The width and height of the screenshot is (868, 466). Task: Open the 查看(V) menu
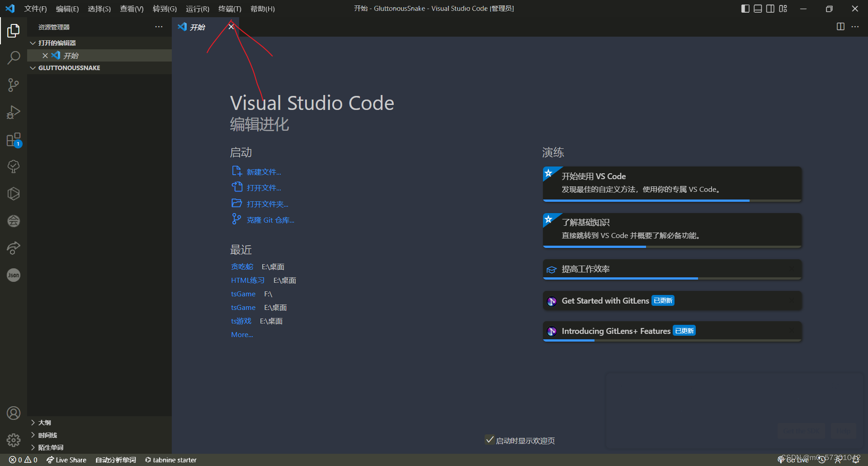(132, 9)
